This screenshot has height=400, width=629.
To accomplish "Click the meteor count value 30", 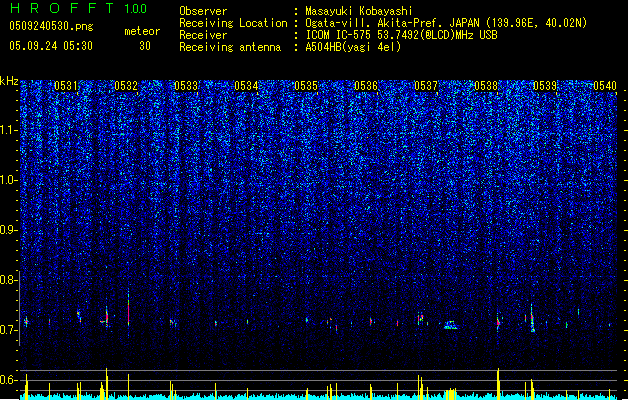I will click(x=145, y=46).
